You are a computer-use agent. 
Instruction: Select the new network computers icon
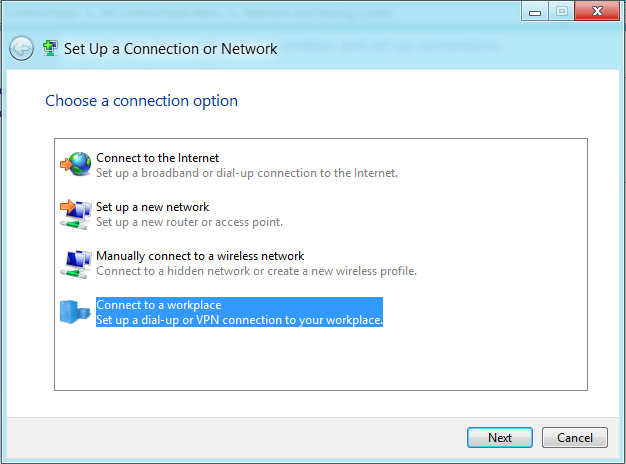coord(75,214)
